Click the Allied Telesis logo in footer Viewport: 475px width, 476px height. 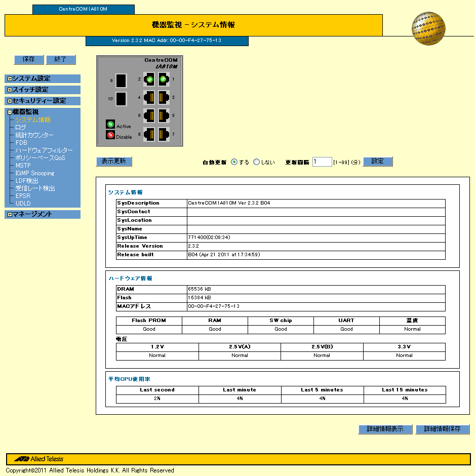[x=39, y=459]
